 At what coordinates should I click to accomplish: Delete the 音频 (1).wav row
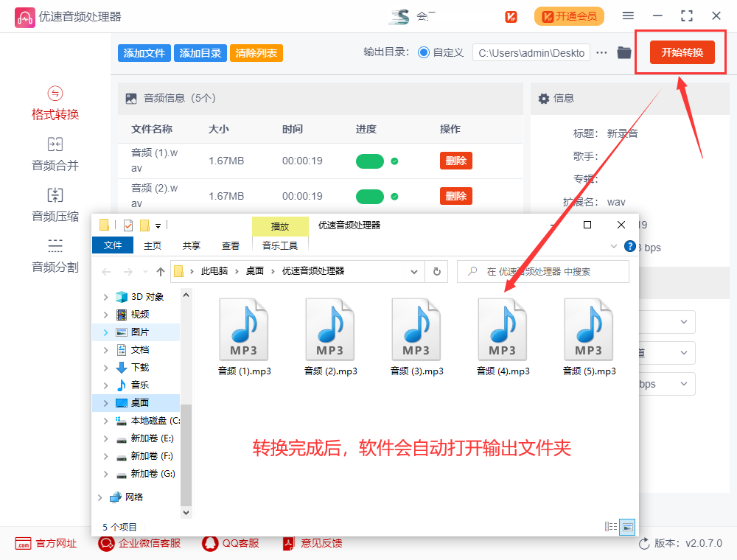[456, 161]
